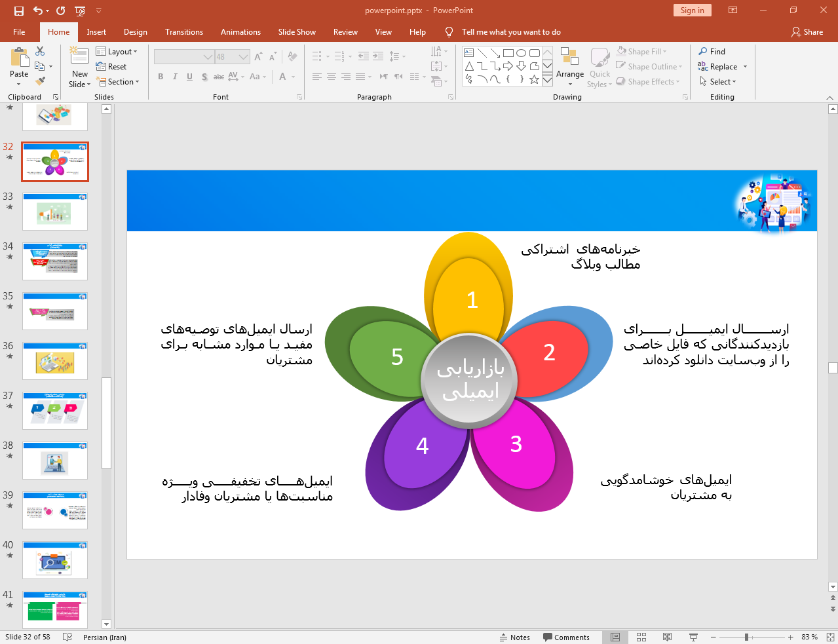Click Increase Font Size icon
The width and height of the screenshot is (838, 644).
[258, 57]
